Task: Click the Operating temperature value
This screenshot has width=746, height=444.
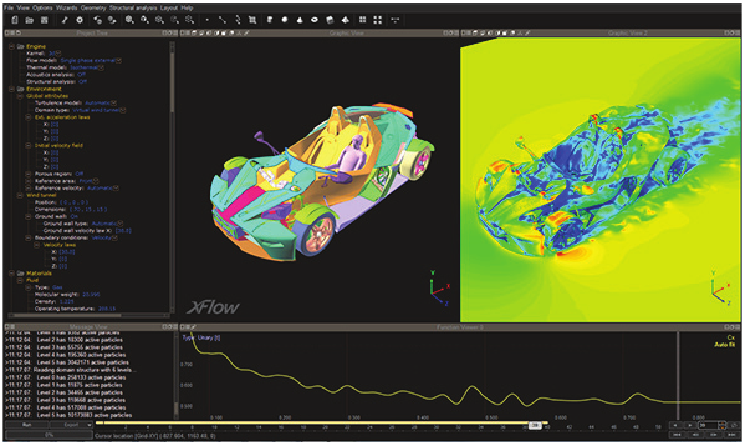Action: [107, 309]
